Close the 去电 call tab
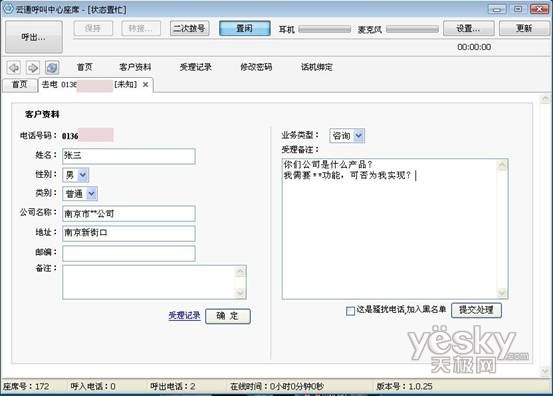Screen dimensions: 553x396 145,85
